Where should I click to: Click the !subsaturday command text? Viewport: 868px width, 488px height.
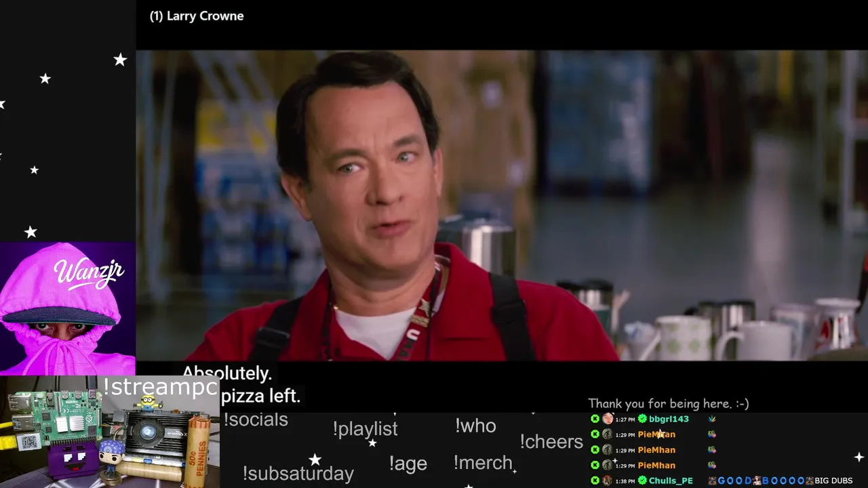click(298, 473)
